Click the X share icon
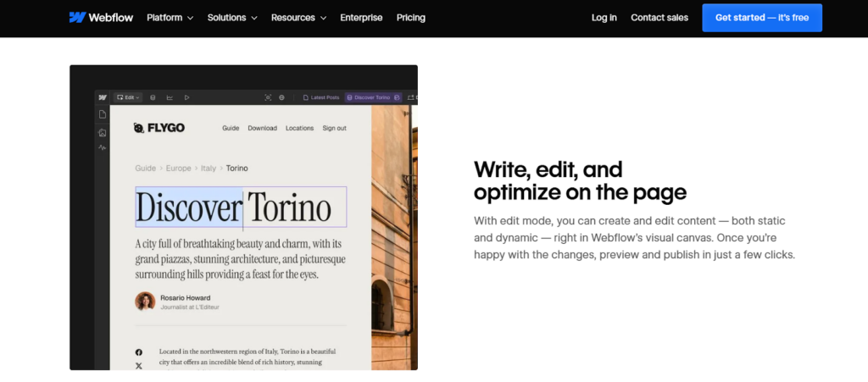Screen dimensions: 868x382 tap(138, 366)
